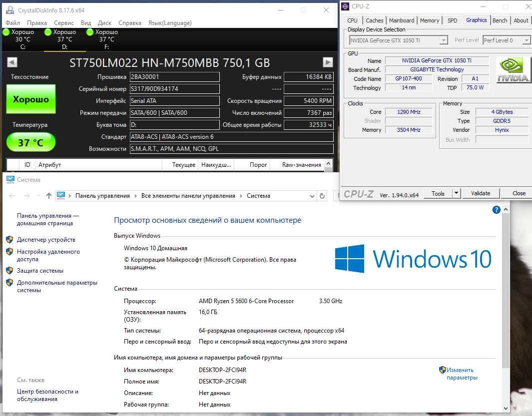Open the Вид menu in CrystalDiskInfo
Image resolution: width=532 pixels, height=416 pixels.
pos(86,23)
